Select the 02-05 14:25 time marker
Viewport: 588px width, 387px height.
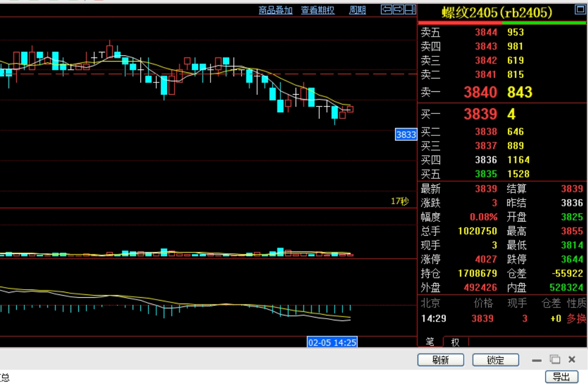(x=332, y=342)
